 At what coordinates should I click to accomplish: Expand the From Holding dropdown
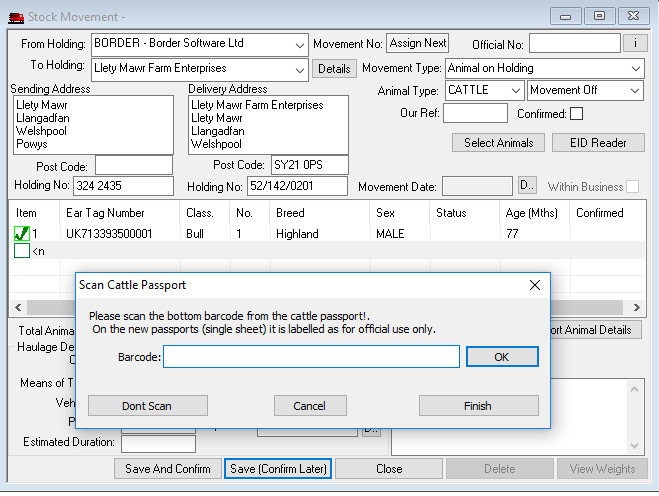[300, 45]
